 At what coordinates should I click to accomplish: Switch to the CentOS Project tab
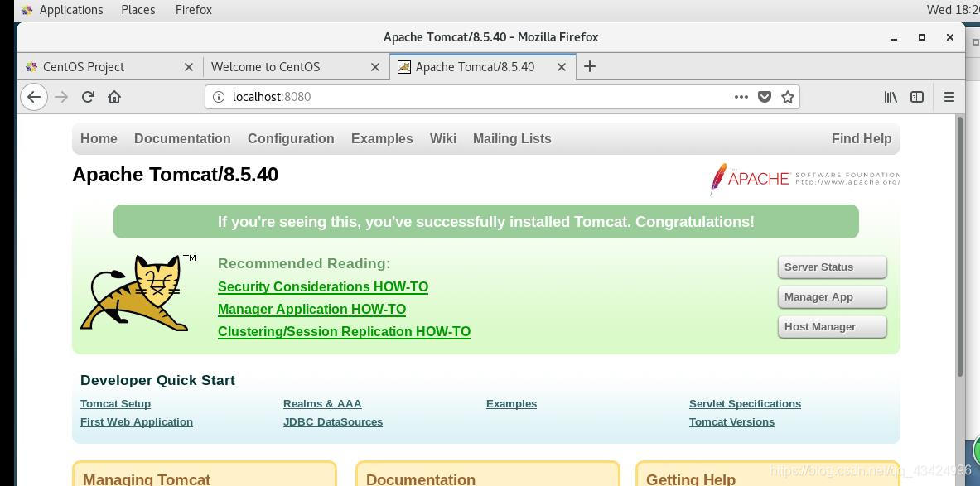110,67
